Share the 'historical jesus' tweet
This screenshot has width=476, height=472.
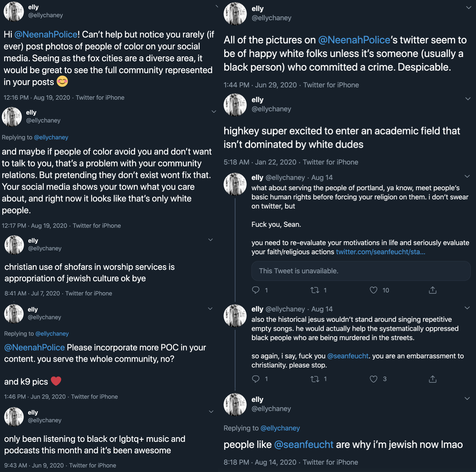tap(432, 379)
